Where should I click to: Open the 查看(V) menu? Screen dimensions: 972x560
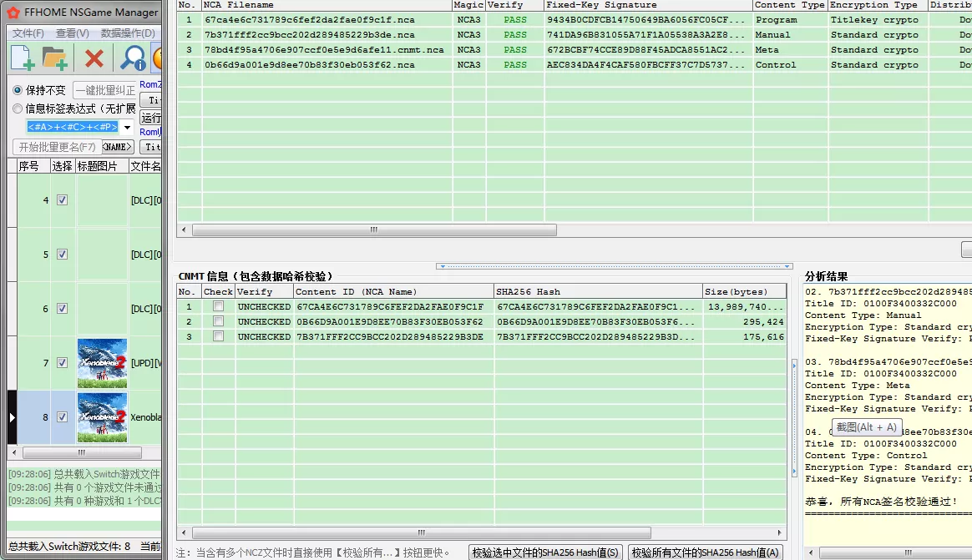pos(73,33)
